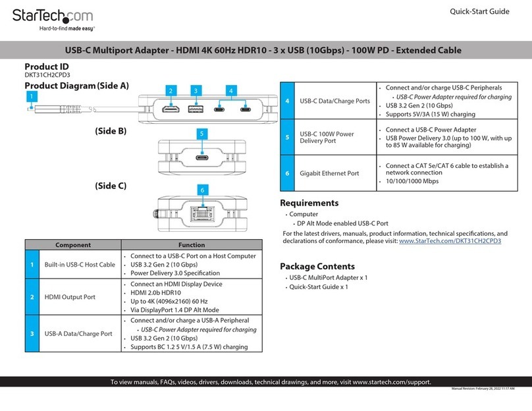Click the gray product title banner
Viewport: 532px width, 411px height.
[266, 50]
